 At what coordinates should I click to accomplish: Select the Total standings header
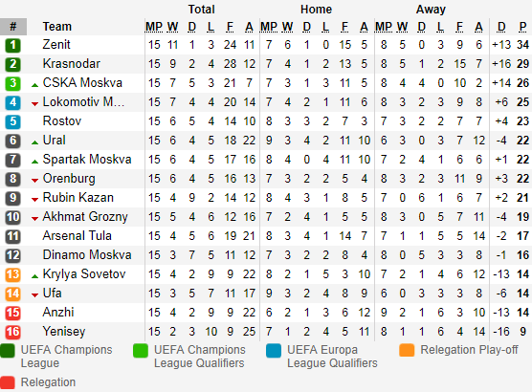point(202,10)
